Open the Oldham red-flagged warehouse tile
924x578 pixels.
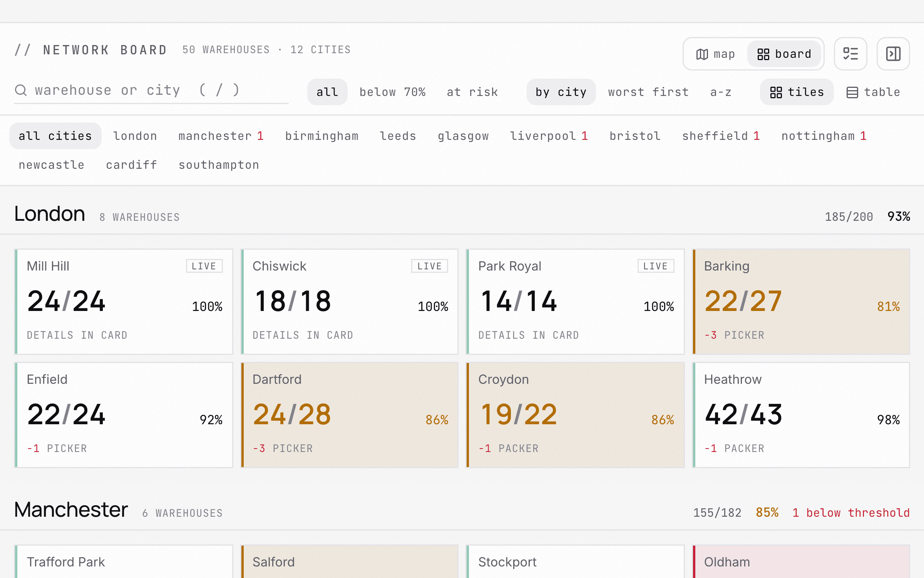[801, 561]
